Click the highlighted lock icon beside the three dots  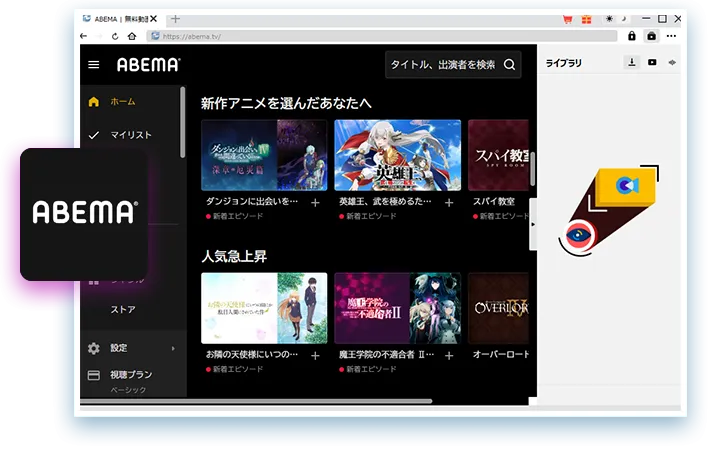click(x=651, y=36)
